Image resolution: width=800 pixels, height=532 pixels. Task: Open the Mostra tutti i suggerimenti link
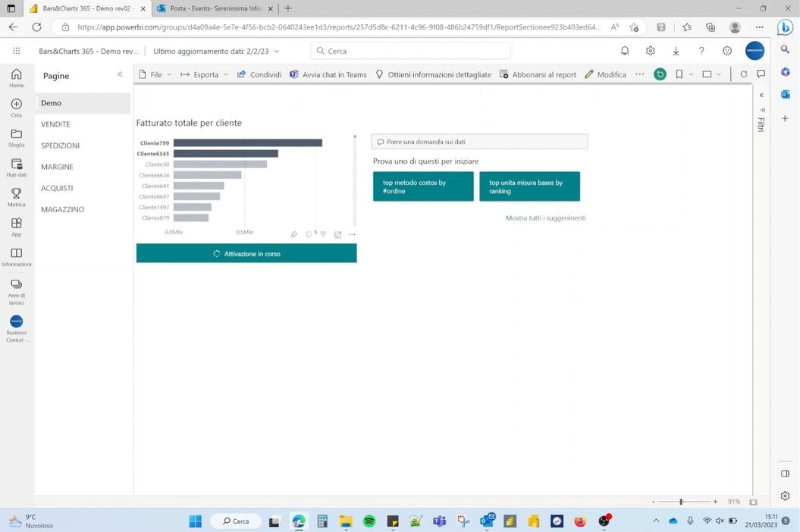tap(545, 218)
